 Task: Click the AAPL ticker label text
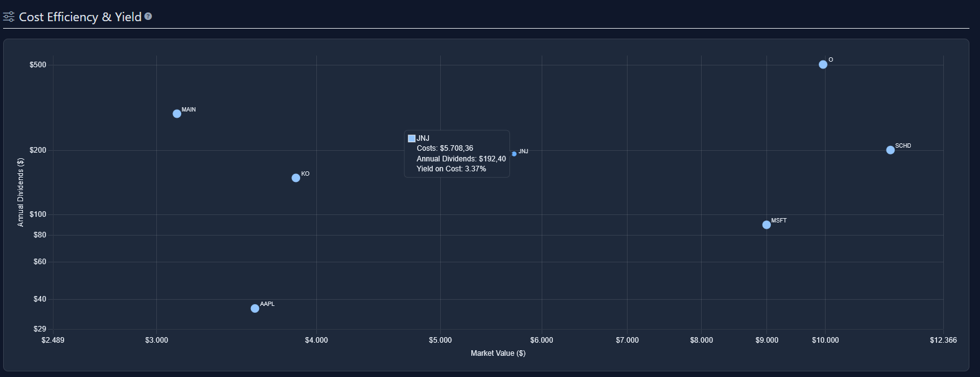click(x=267, y=304)
